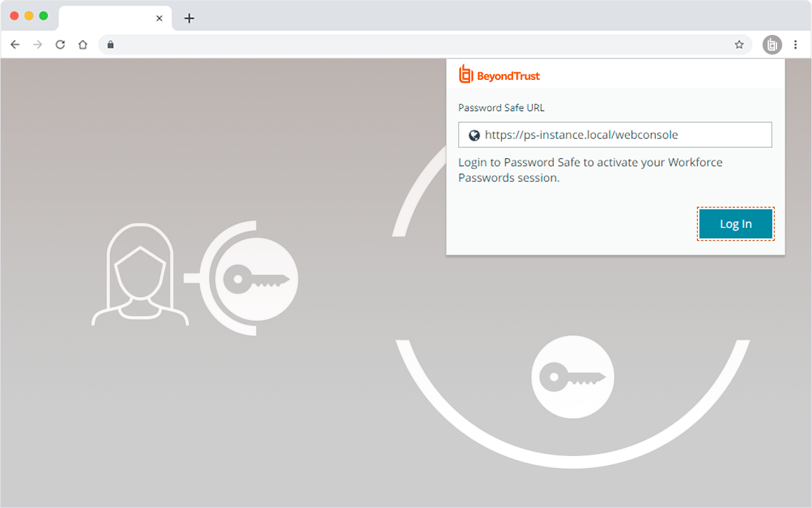The image size is (812, 508).
Task: Open a new browser tab
Action: (x=189, y=18)
